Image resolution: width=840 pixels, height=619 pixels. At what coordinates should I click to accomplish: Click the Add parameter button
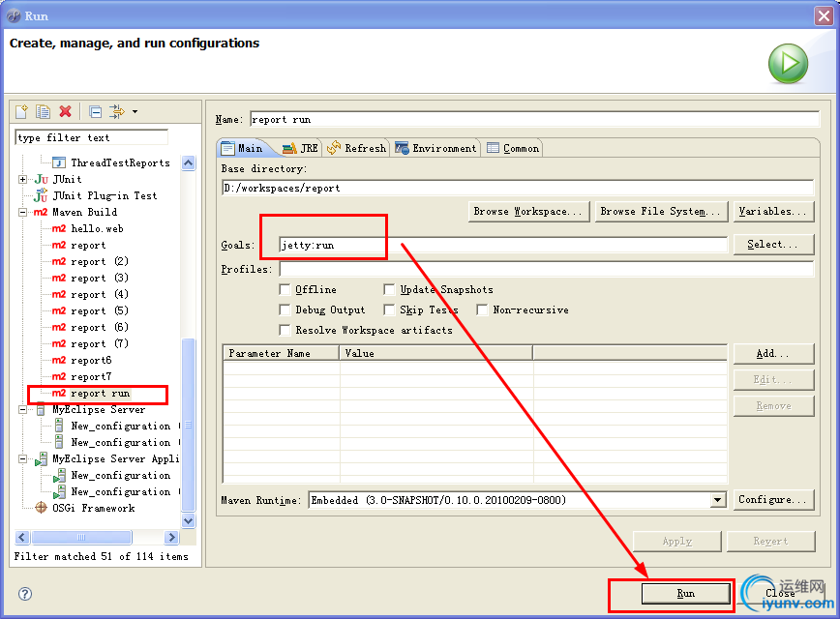pyautogui.click(x=773, y=354)
